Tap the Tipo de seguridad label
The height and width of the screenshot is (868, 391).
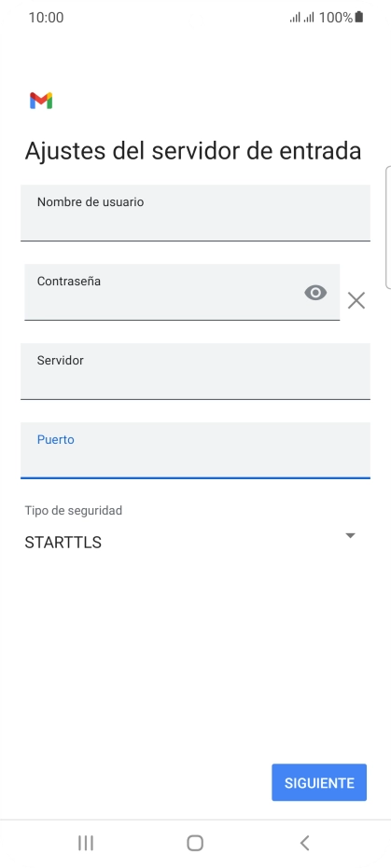(73, 510)
